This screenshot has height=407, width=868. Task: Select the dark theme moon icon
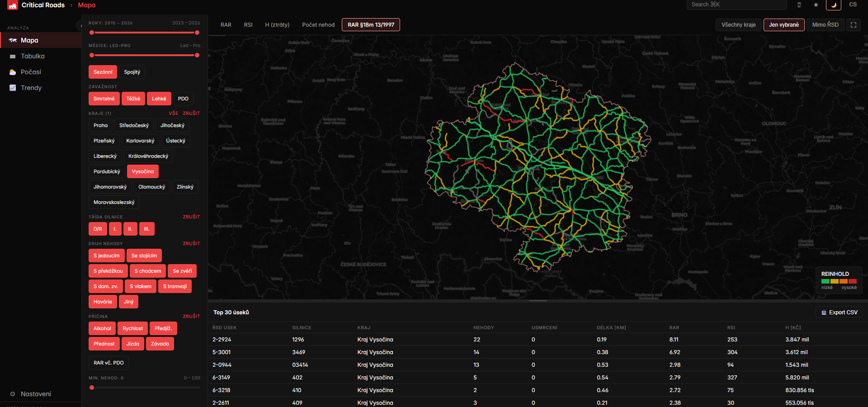(x=834, y=5)
